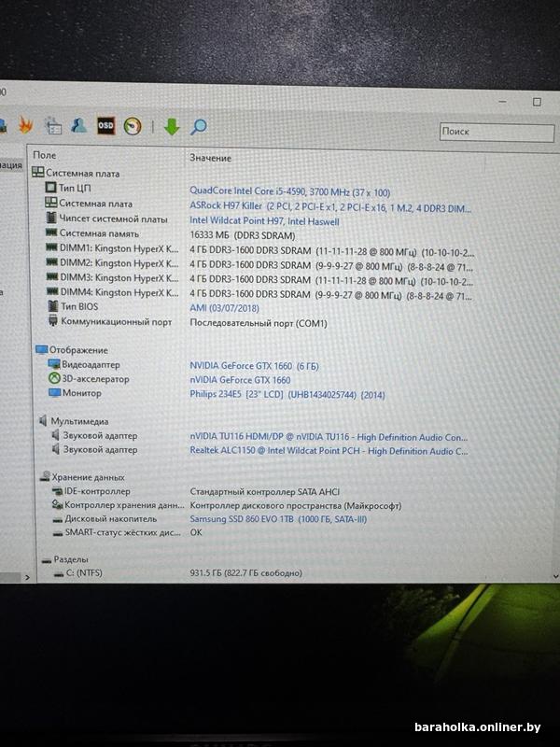Select the SMART-статус жёстких дис... row
The image size is (560, 747).
pos(117,532)
